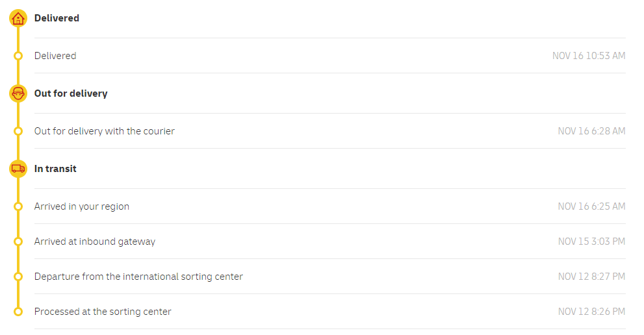Click the Out for delivery heading
The width and height of the screenshot is (644, 335).
click(x=71, y=93)
